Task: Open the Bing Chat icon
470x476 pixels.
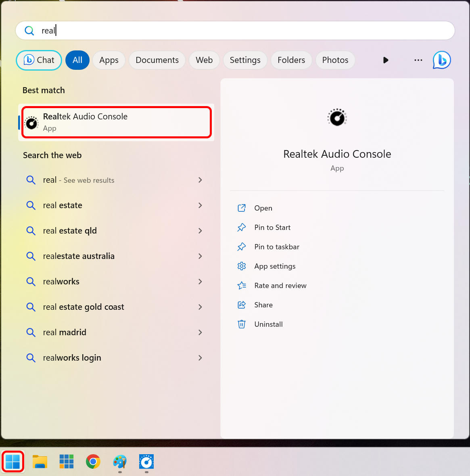Action: pos(441,60)
